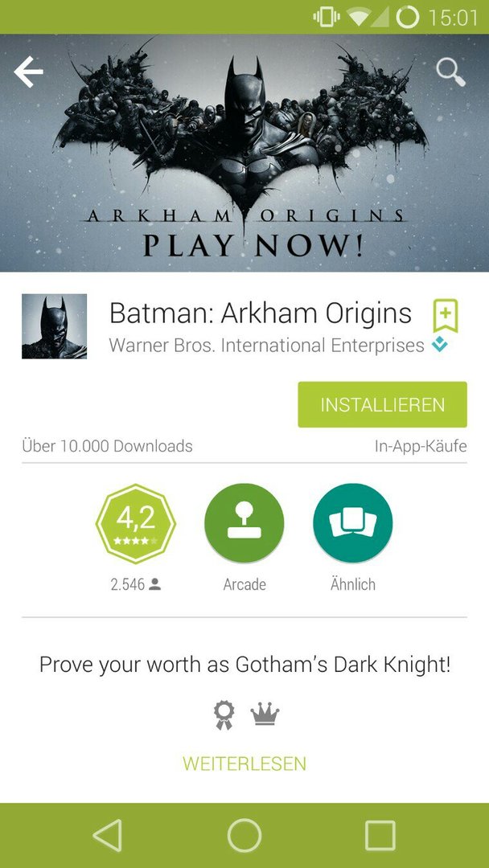Go back using the white arrow

pos(28,72)
